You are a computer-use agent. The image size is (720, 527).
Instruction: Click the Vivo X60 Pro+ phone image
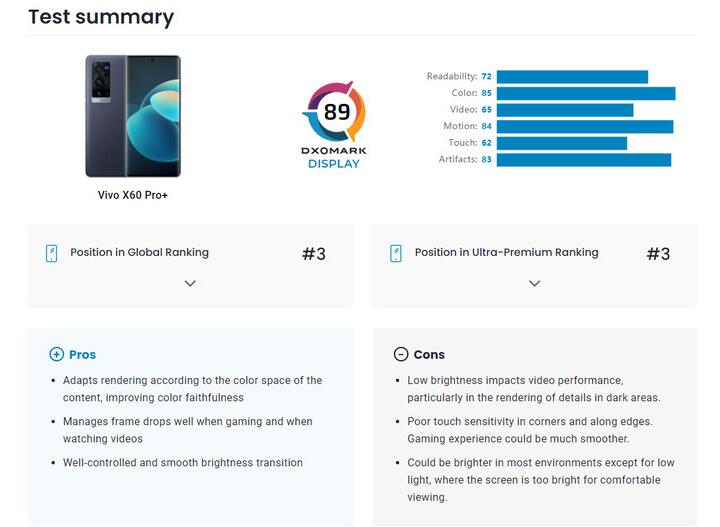[132, 116]
